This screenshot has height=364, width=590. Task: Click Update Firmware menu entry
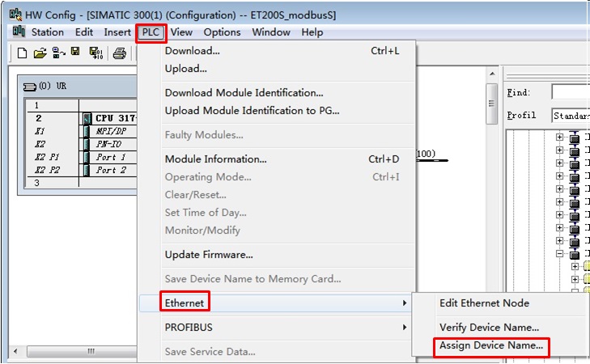[x=209, y=255]
